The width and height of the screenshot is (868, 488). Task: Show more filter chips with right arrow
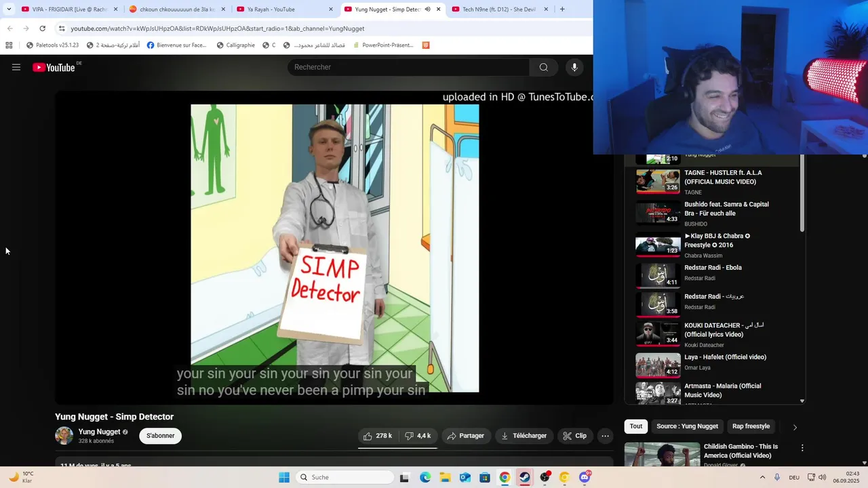[795, 427]
